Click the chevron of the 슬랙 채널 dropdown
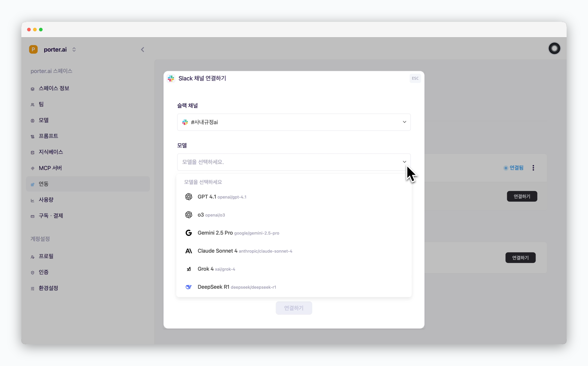The height and width of the screenshot is (366, 588). pos(404,122)
